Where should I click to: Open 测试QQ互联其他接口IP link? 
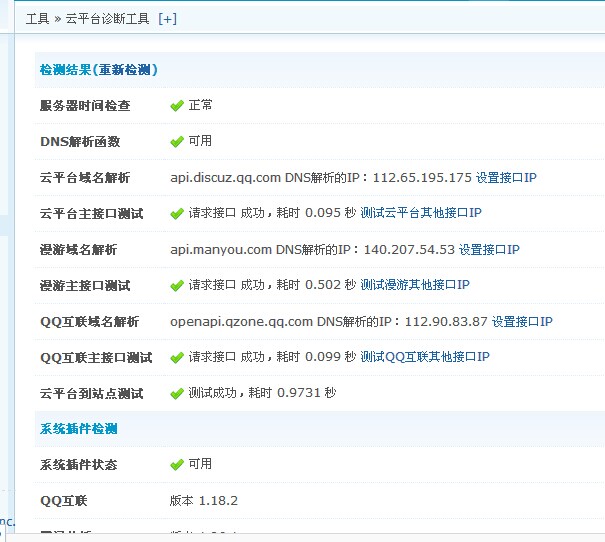(x=425, y=357)
